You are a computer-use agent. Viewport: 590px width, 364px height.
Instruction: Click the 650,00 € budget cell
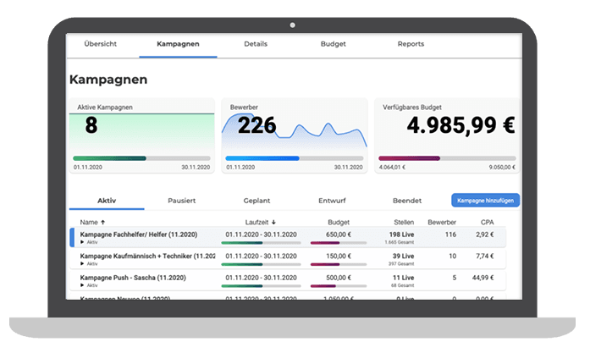[x=339, y=234]
